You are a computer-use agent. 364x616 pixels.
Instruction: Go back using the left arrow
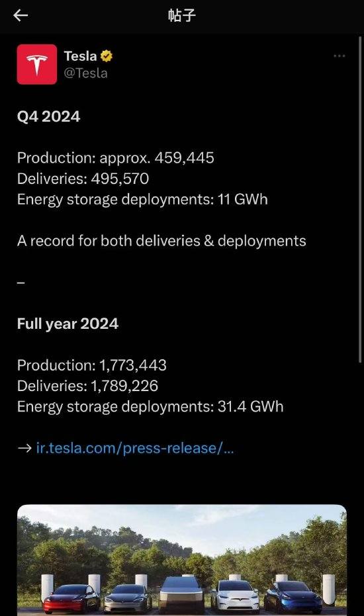tap(21, 16)
